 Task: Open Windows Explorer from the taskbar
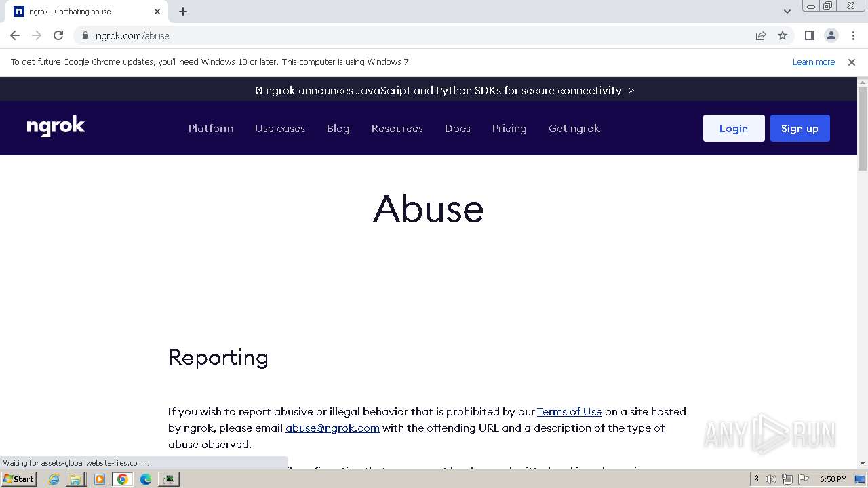[75, 479]
